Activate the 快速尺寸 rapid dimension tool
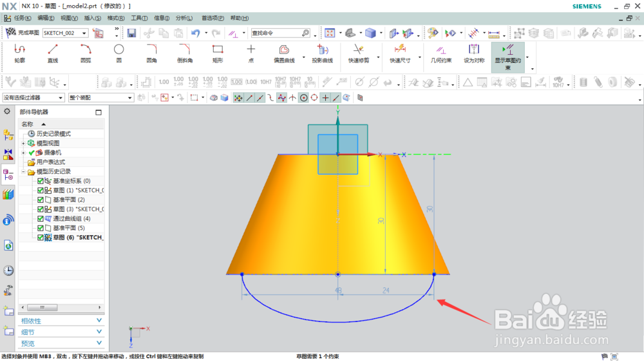The image size is (644, 362). 400,53
